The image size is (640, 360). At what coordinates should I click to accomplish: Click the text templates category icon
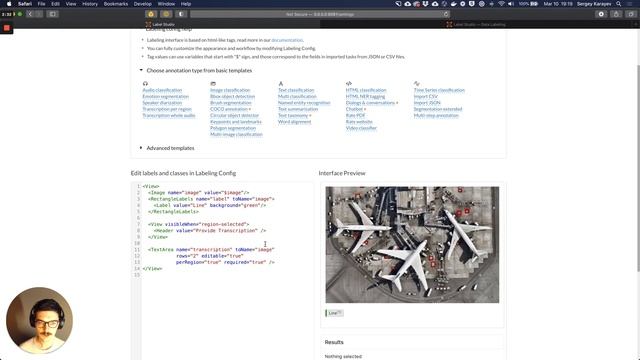(280, 83)
